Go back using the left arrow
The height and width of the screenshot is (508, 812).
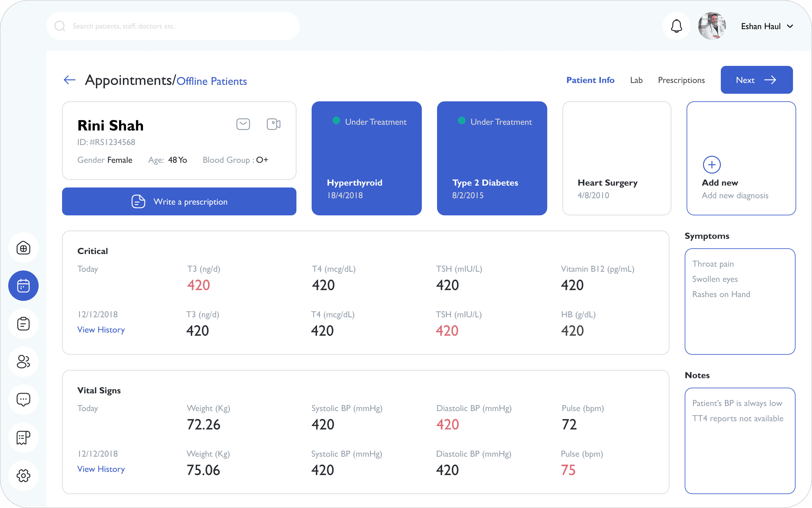(x=70, y=80)
